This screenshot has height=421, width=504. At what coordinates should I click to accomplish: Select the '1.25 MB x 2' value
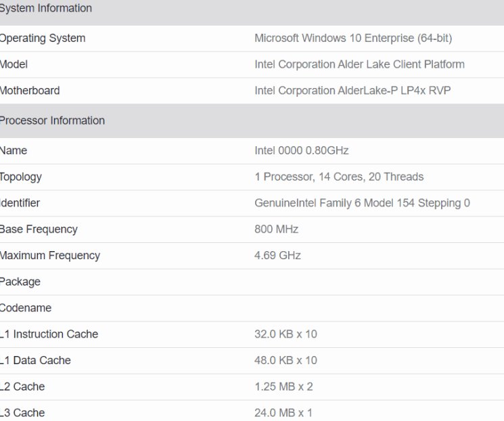point(283,386)
